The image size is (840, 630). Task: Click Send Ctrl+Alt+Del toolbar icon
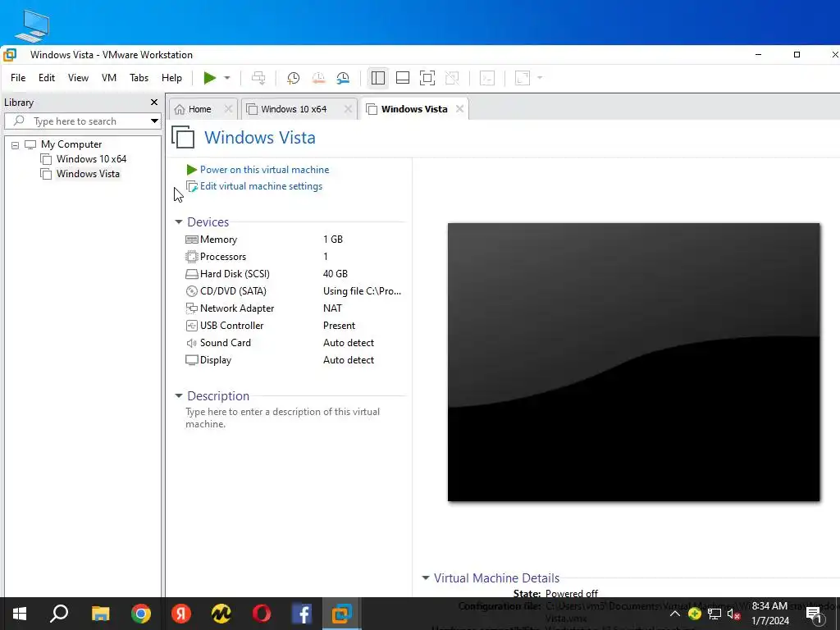click(x=258, y=78)
